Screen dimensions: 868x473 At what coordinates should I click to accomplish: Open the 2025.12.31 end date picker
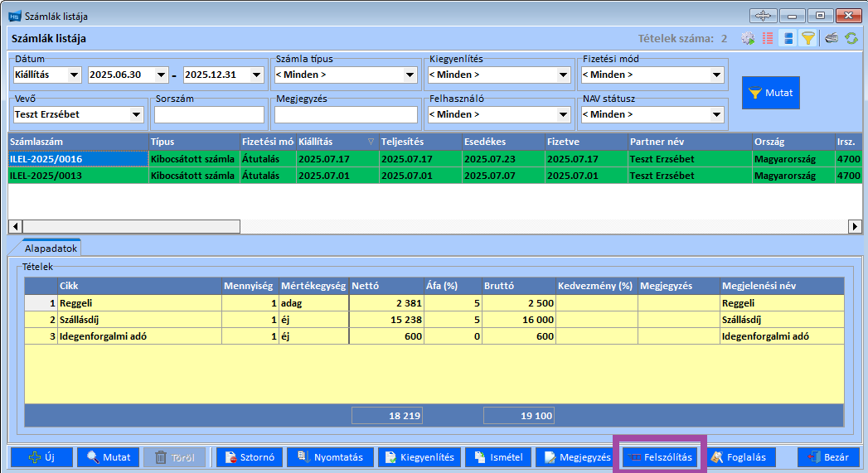256,75
